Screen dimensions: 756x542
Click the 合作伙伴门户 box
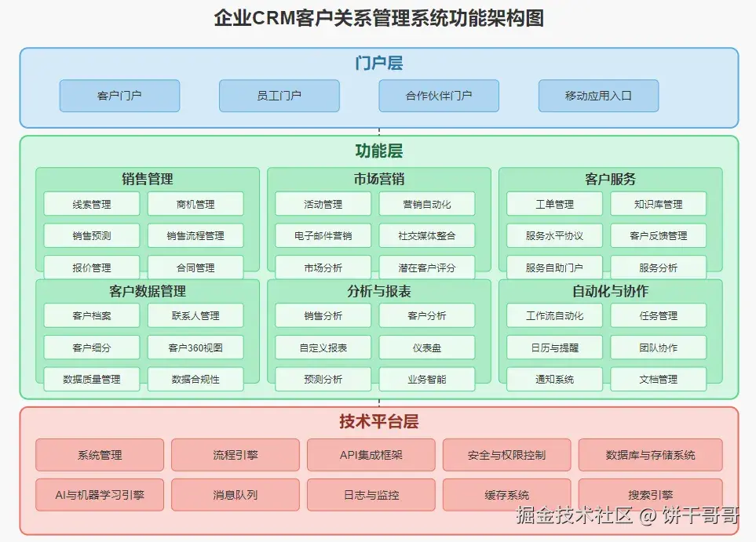tap(439, 96)
